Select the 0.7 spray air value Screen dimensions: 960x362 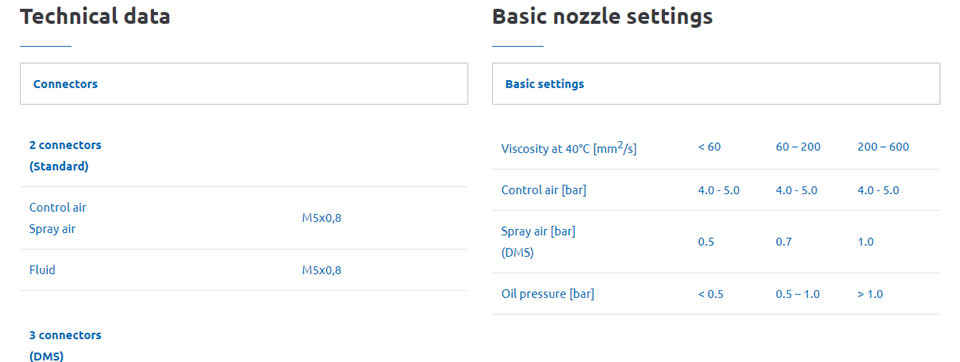point(784,242)
